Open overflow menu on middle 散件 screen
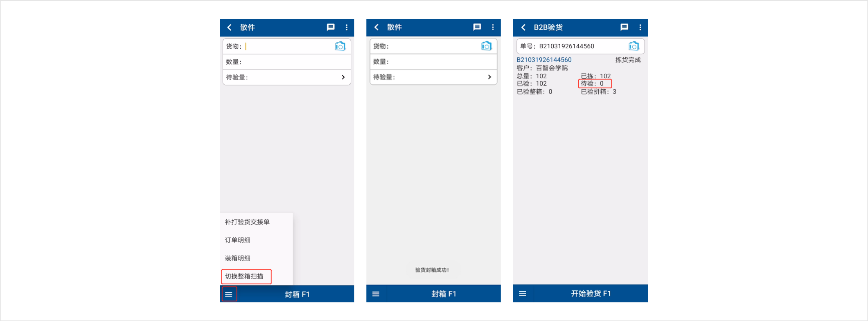The height and width of the screenshot is (321, 868). tap(493, 27)
